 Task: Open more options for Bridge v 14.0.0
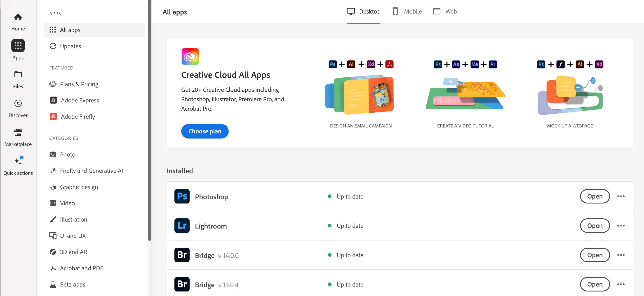pyautogui.click(x=621, y=255)
